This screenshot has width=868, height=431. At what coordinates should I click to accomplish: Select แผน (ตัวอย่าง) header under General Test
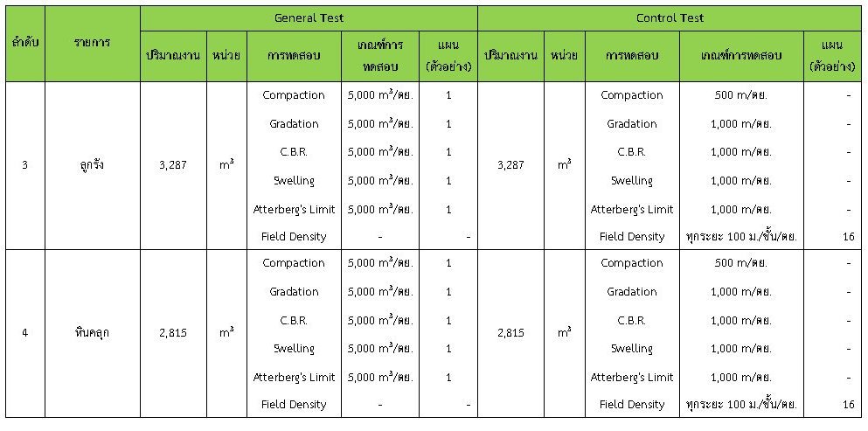click(448, 55)
